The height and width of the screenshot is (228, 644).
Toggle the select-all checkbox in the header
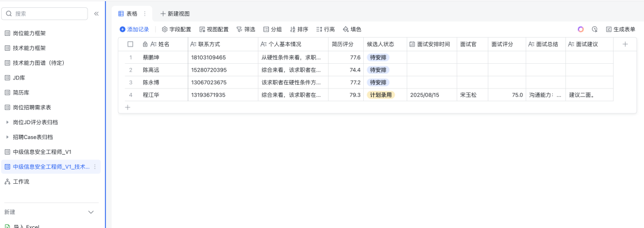130,44
